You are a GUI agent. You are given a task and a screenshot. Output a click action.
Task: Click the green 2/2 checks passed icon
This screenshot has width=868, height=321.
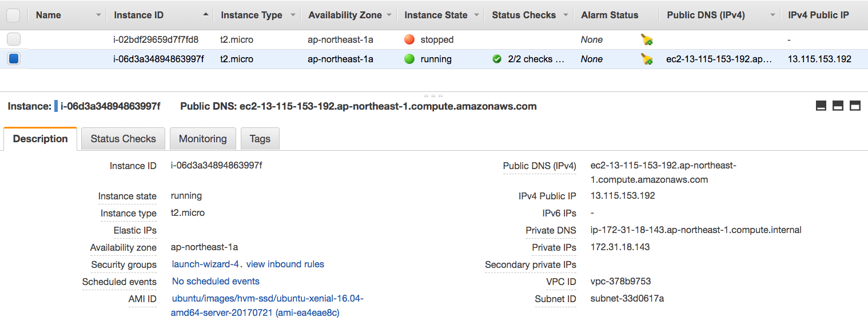coord(497,59)
